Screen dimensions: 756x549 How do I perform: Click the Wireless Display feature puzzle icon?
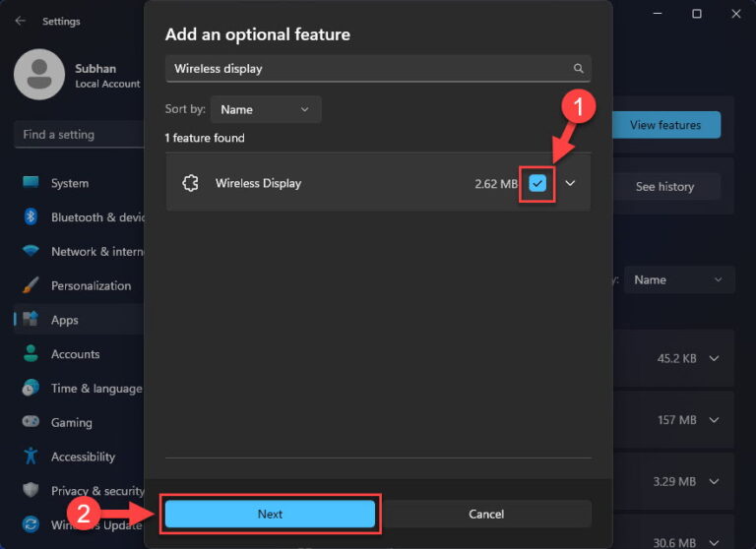click(x=191, y=183)
